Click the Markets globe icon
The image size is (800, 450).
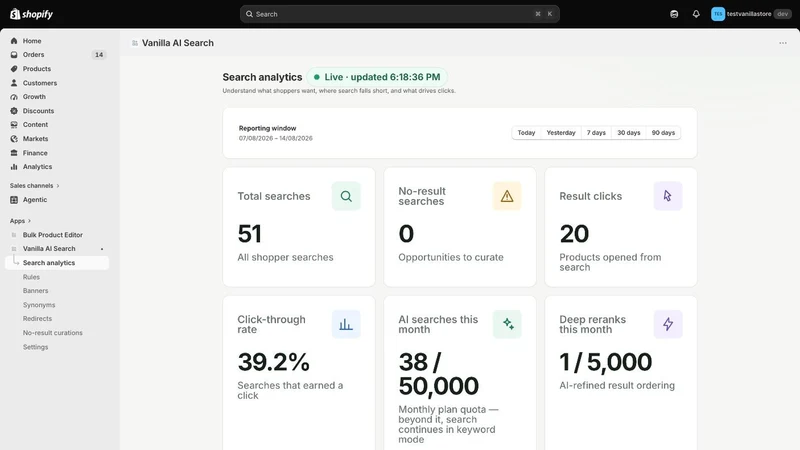14,139
